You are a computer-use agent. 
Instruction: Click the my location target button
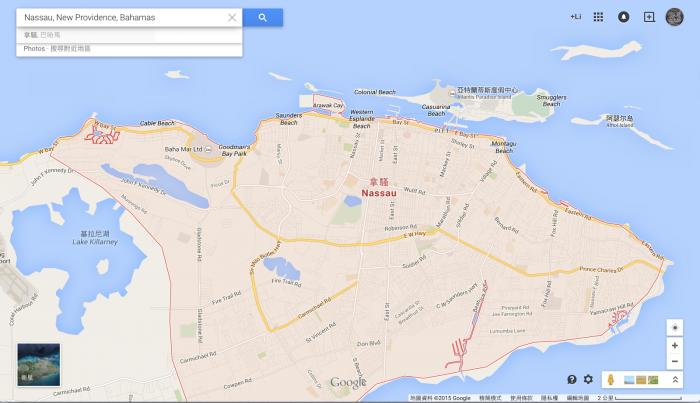pos(675,328)
